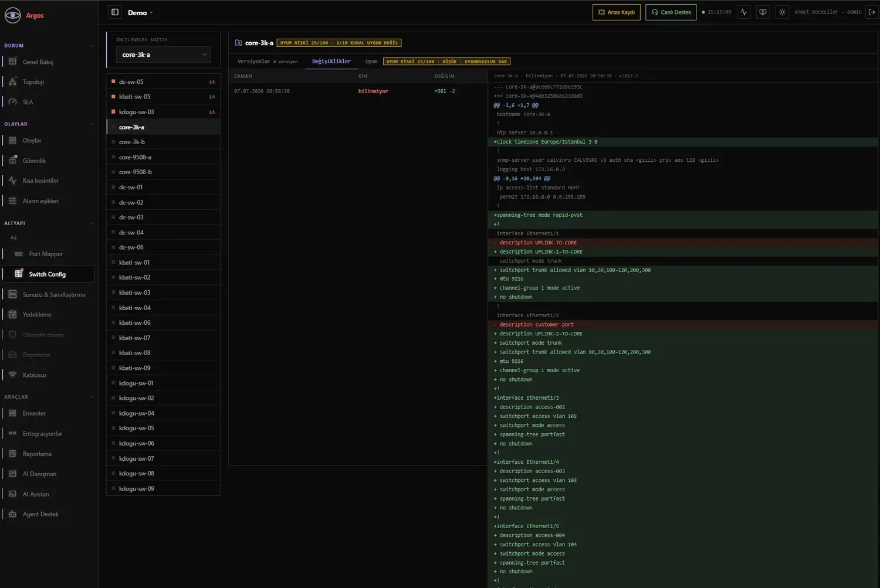Select kdogu-sw-03 in switch list
Viewport: 880px width, 588px height.
[163, 112]
